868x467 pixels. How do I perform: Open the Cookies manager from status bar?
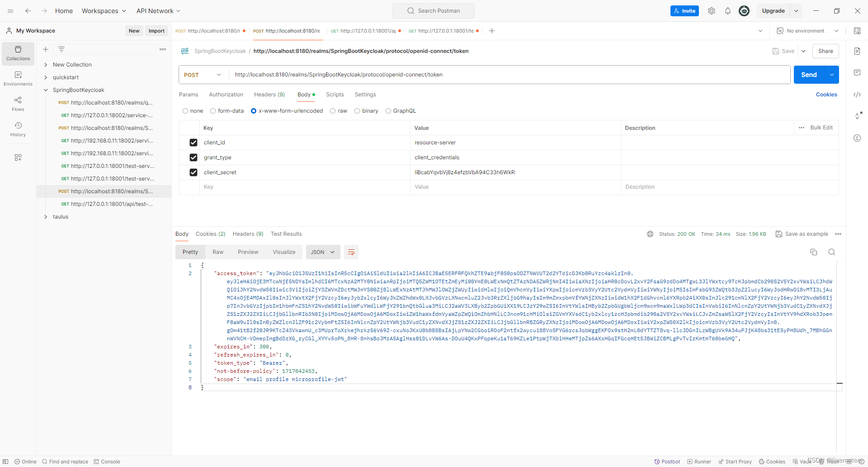(x=772, y=462)
